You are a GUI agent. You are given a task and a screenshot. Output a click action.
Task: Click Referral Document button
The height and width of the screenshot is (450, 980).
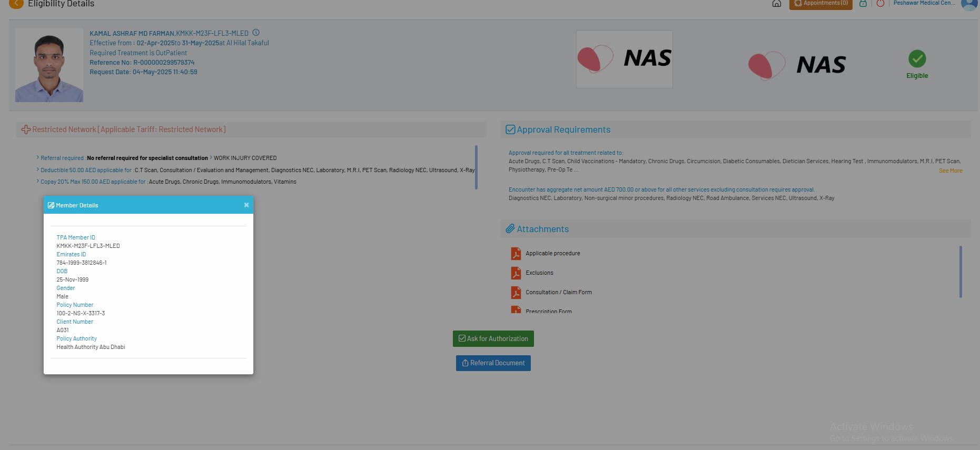[x=493, y=363]
